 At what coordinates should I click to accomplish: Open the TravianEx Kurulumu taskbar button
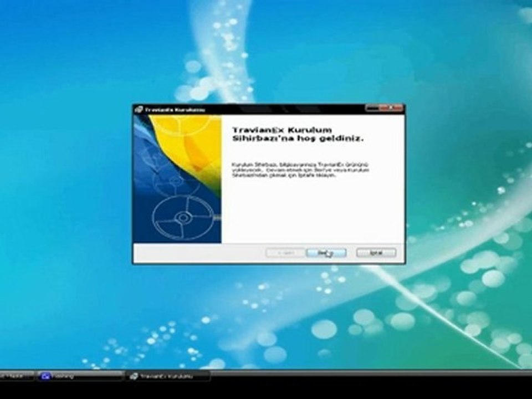coord(168,376)
